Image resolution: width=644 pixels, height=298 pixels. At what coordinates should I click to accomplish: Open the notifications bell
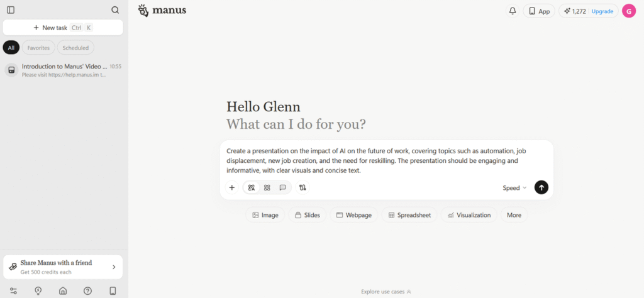(513, 11)
